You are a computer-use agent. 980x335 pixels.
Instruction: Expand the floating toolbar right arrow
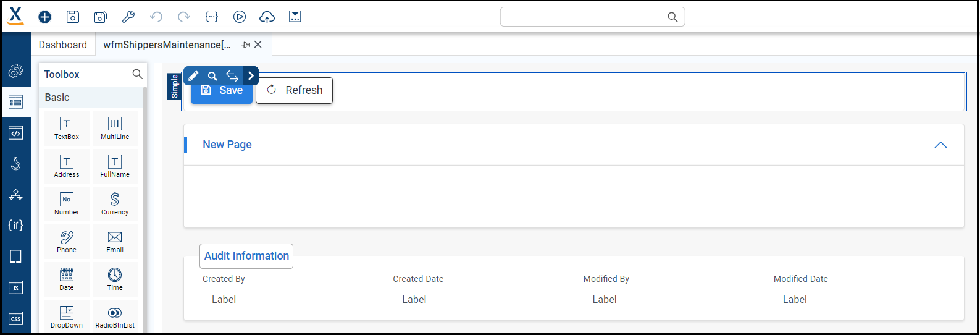coord(251,76)
